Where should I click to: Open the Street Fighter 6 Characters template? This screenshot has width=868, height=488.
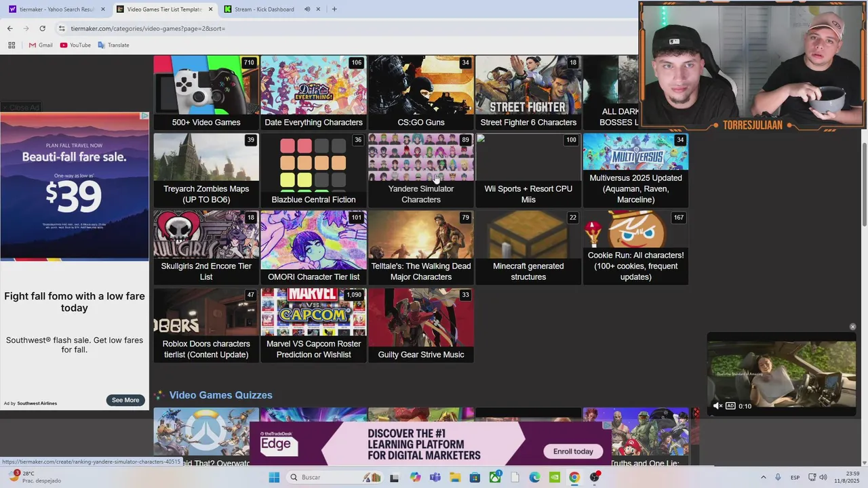click(x=528, y=93)
